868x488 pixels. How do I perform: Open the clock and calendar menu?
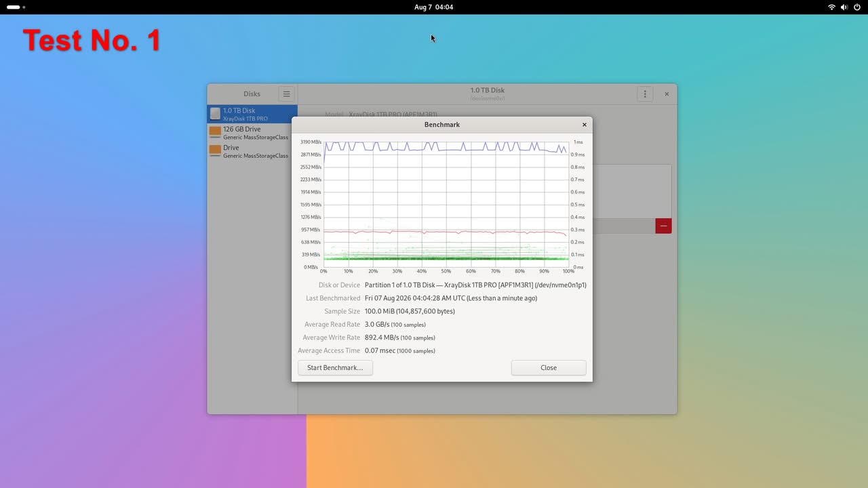coord(434,7)
